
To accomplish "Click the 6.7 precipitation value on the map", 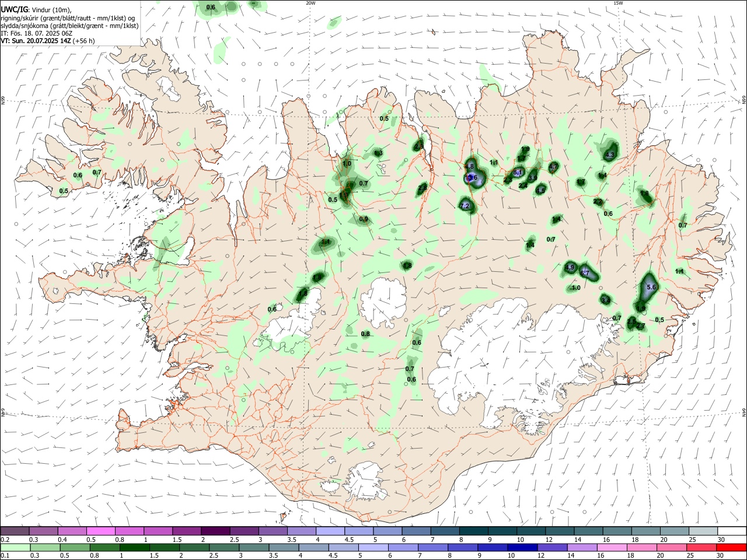I will click(585, 274).
